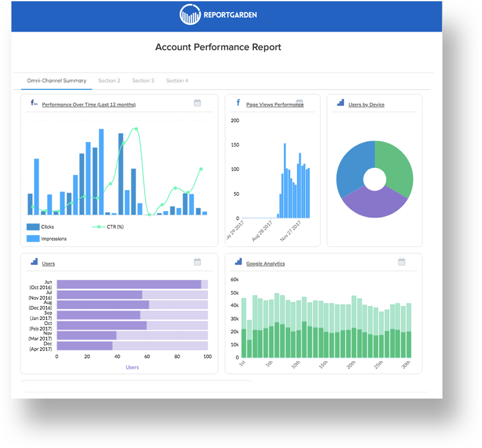Click Facebook Ads icon on Performance Over Time
The height and width of the screenshot is (448, 482).
tap(34, 103)
